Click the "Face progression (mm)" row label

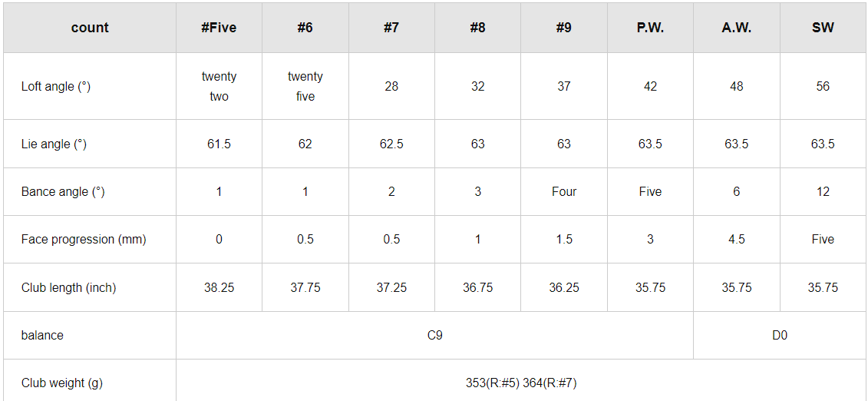pyautogui.click(x=84, y=240)
